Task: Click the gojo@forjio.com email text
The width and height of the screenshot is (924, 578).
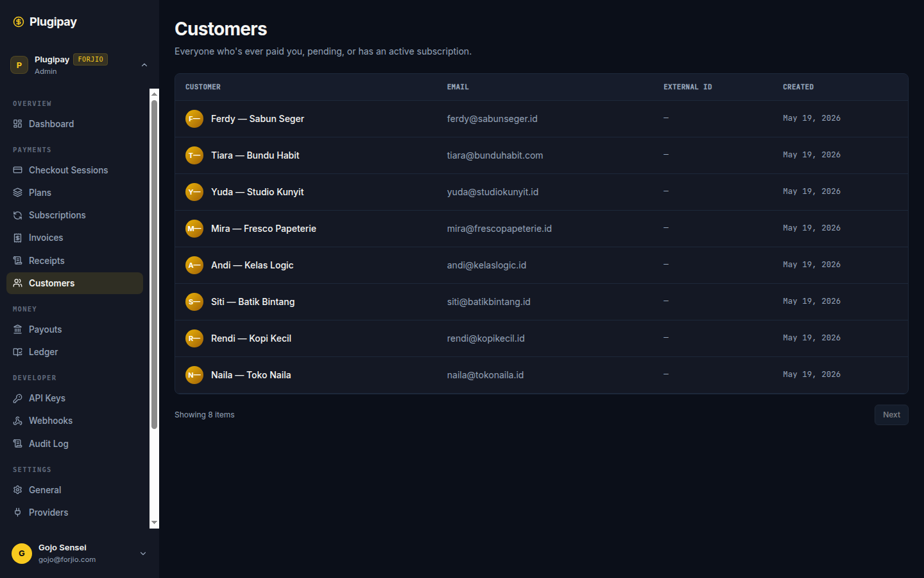Action: pos(67,559)
